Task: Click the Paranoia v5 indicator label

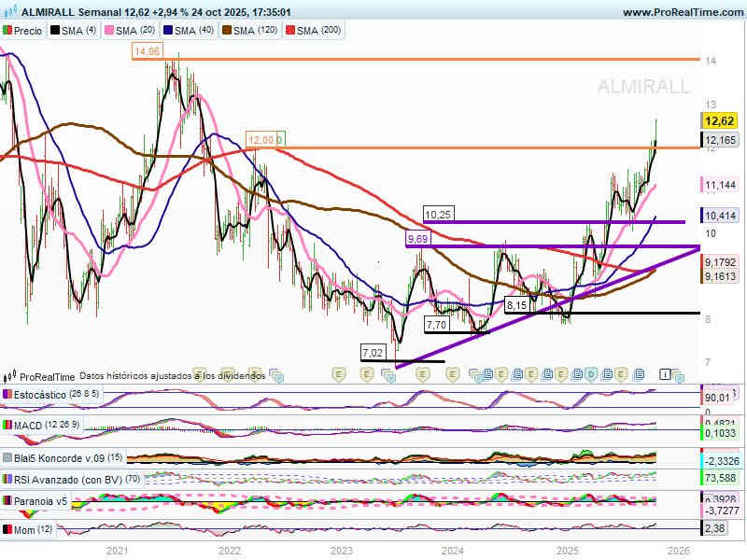Action: coord(40,501)
